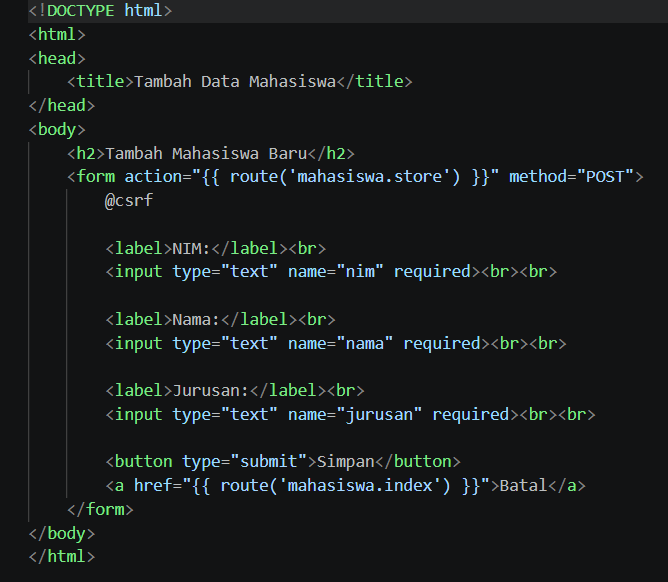
Task: Click the opening body tag
Action: tap(57, 130)
